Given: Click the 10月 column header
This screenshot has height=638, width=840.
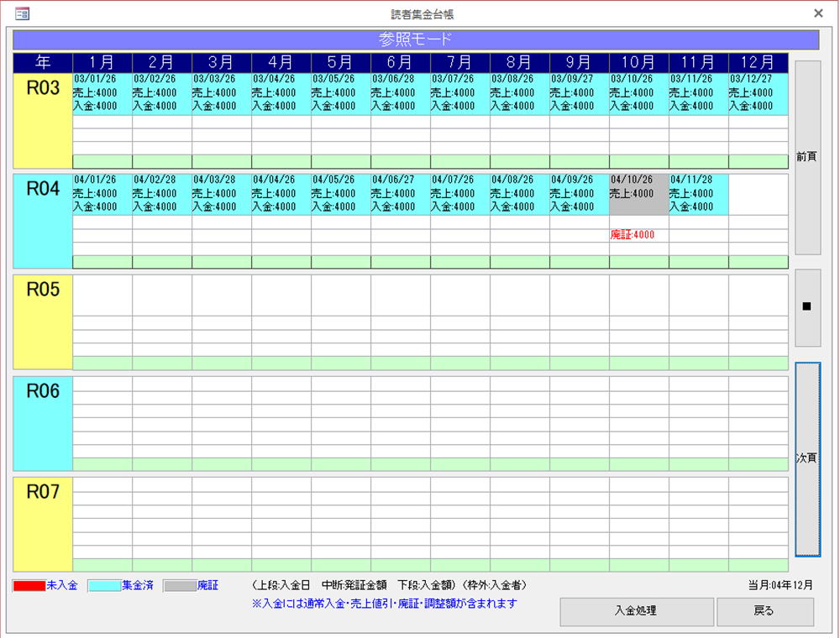Looking at the screenshot, I should (638, 63).
